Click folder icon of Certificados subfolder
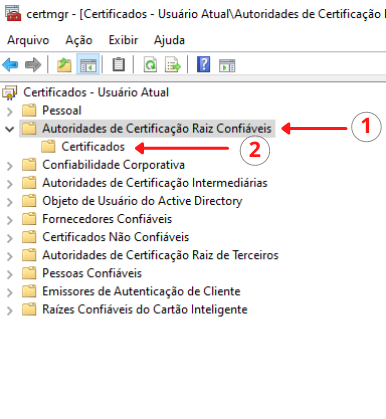The image size is (386, 419). pyautogui.click(x=48, y=147)
